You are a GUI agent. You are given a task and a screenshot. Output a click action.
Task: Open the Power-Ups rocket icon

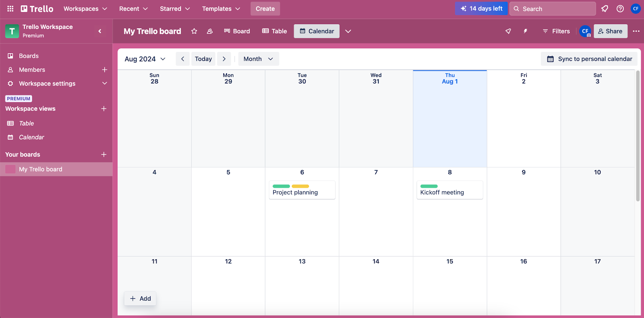(x=508, y=31)
